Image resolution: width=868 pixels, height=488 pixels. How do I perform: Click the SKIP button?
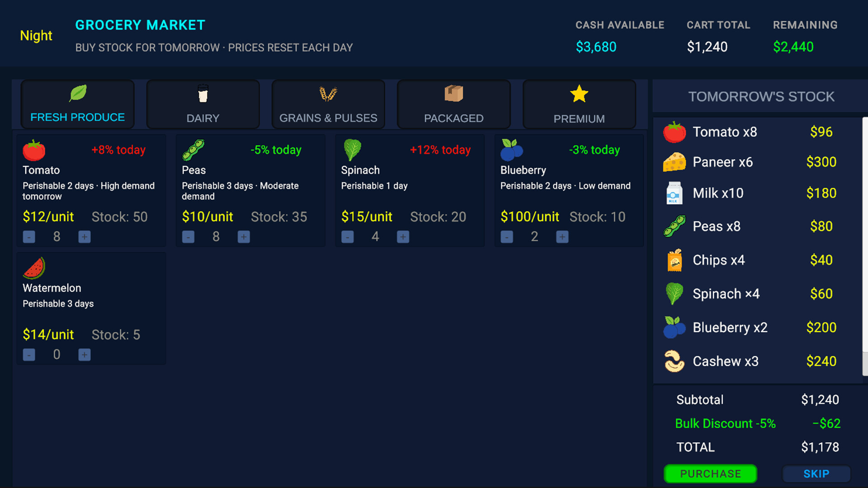[816, 474]
